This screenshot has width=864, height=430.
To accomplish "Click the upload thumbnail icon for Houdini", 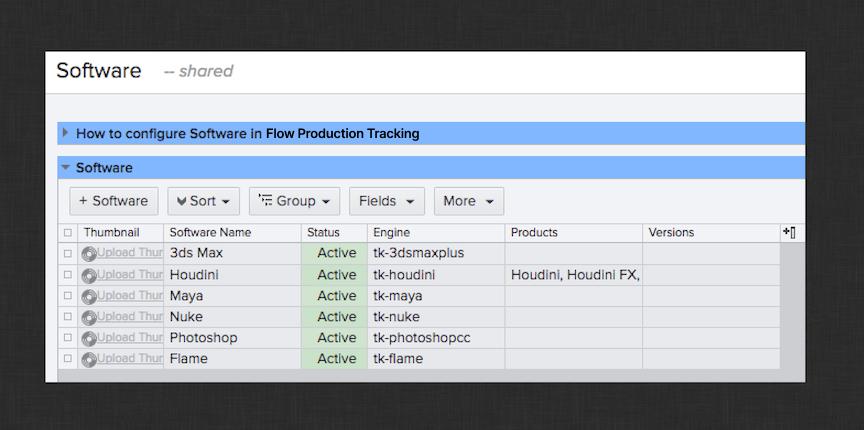I will 89,275.
